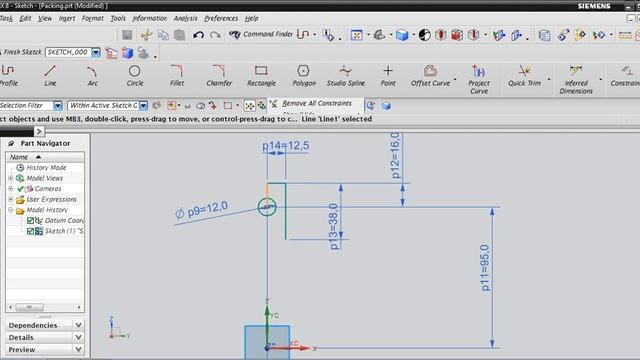Select the Inferred Dimensions tool
640x360 pixels.
(576, 80)
